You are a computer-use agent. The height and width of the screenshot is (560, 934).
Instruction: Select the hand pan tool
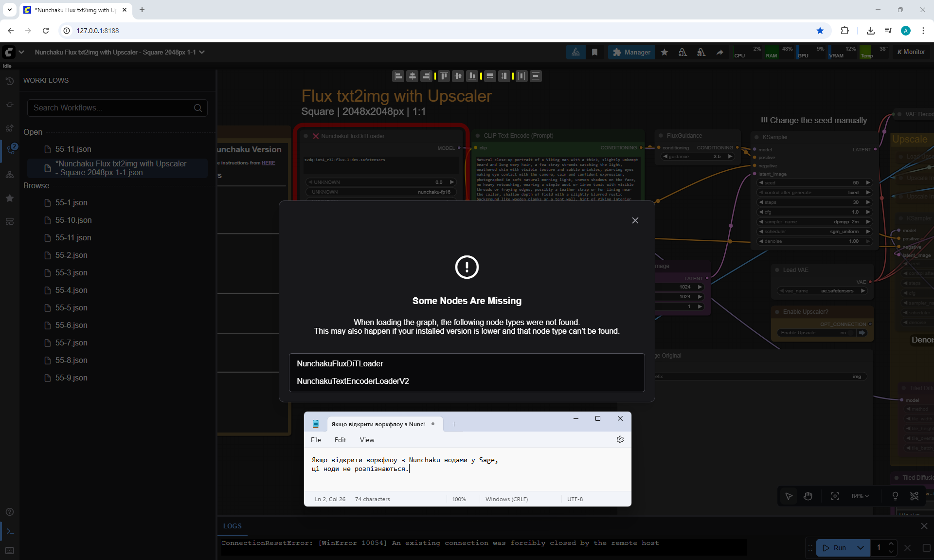(x=808, y=496)
